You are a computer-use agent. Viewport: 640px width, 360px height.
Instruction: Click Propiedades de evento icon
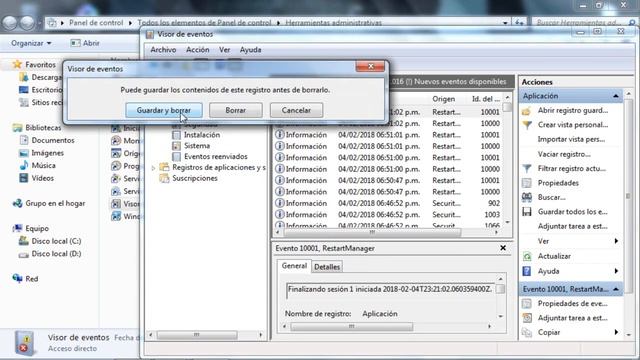click(527, 304)
